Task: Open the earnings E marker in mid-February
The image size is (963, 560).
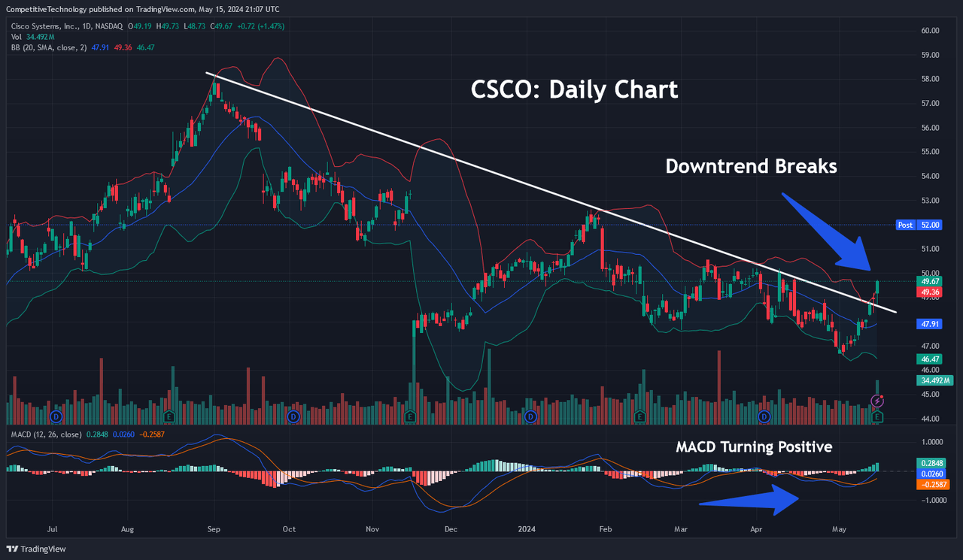Action: coord(639,416)
